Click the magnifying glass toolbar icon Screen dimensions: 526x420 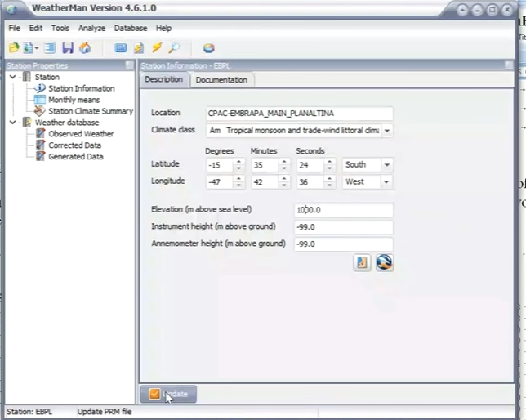tap(174, 48)
